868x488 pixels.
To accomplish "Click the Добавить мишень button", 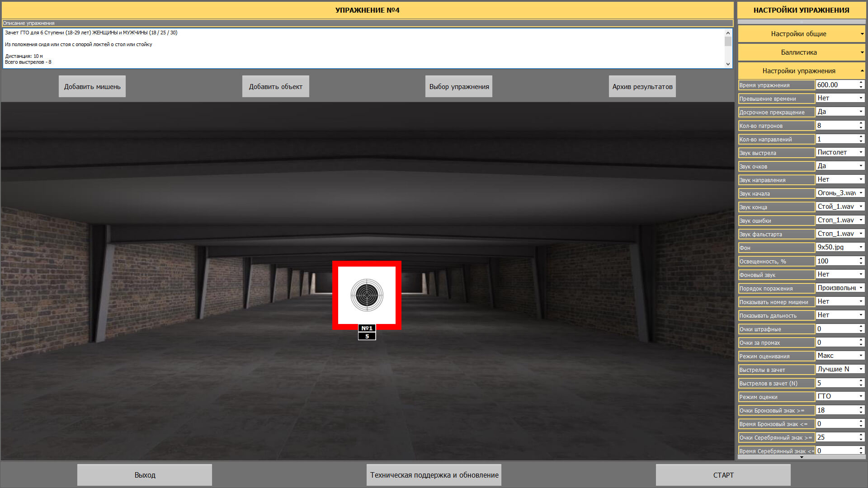I will coord(92,86).
